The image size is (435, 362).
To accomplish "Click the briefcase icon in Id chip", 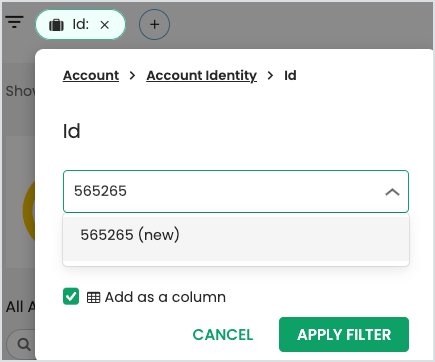I will pos(56,25).
